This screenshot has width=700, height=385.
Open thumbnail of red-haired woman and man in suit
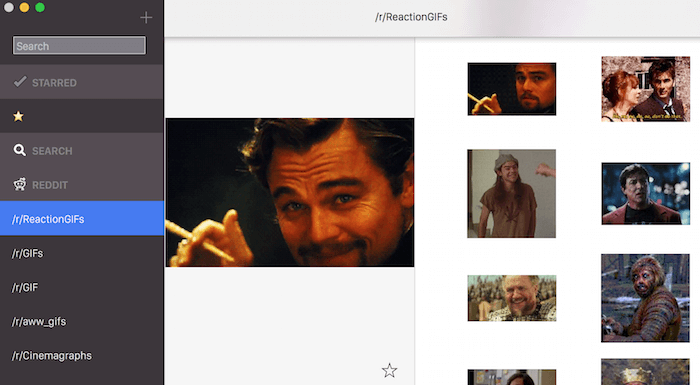(x=646, y=89)
